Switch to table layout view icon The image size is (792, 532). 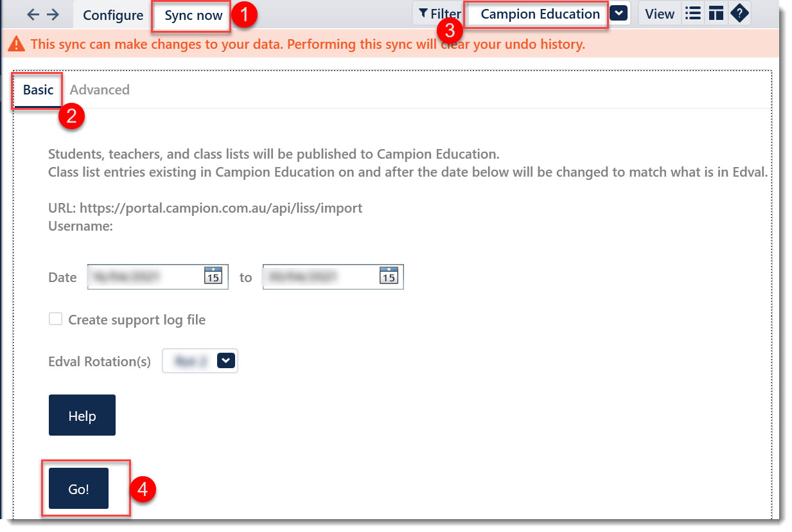[716, 13]
